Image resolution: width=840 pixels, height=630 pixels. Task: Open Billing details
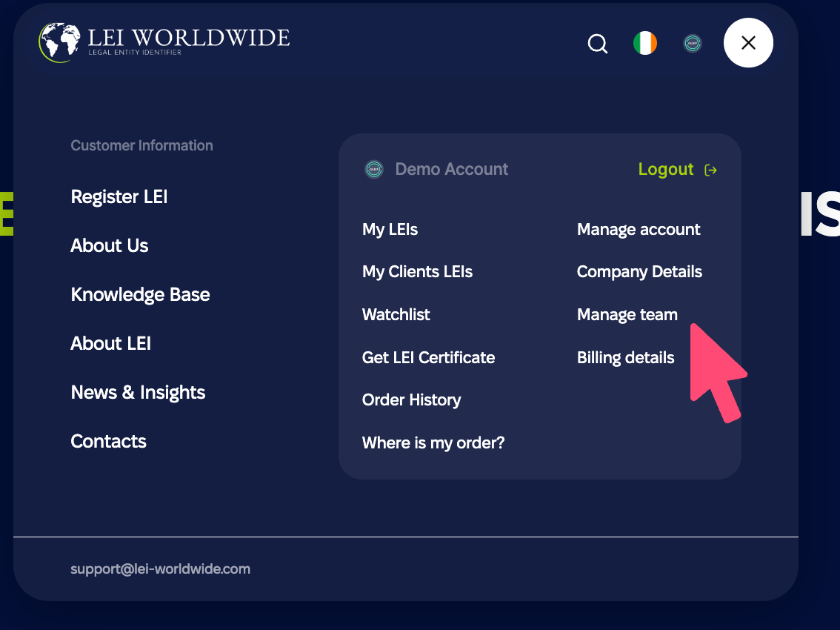(626, 358)
